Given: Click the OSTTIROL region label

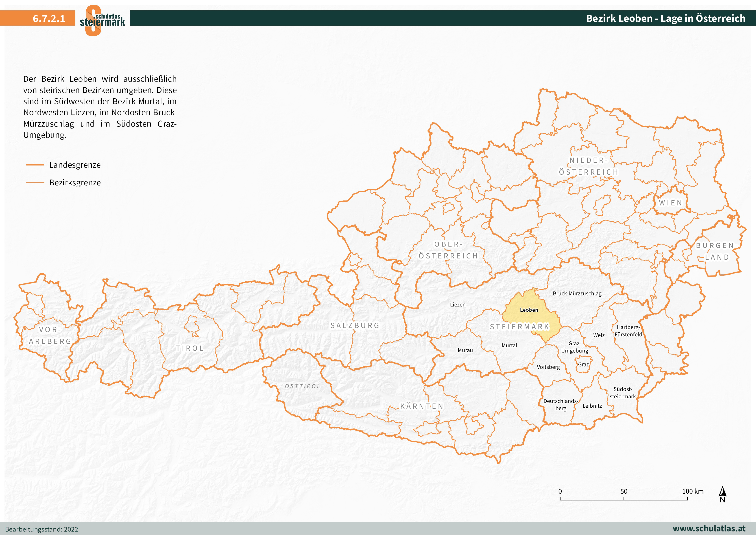Looking at the screenshot, I should pos(302,386).
